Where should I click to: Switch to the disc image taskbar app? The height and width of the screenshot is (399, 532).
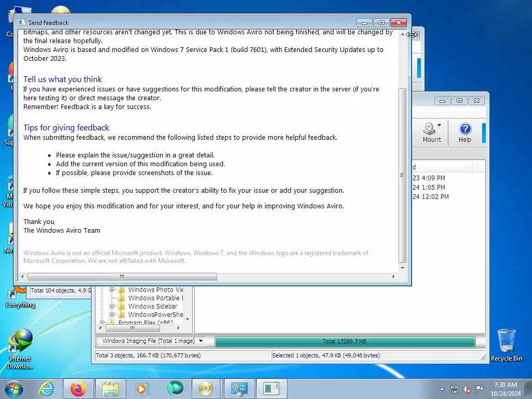206,389
